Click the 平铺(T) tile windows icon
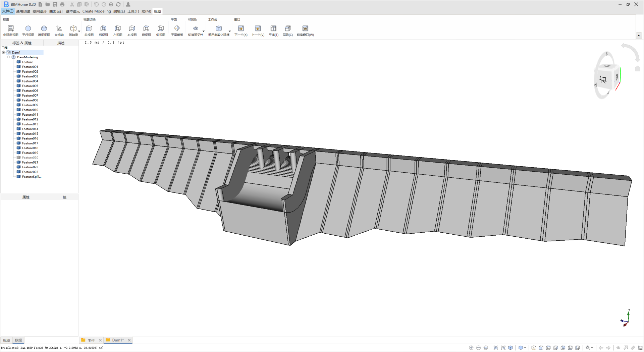 click(x=273, y=29)
